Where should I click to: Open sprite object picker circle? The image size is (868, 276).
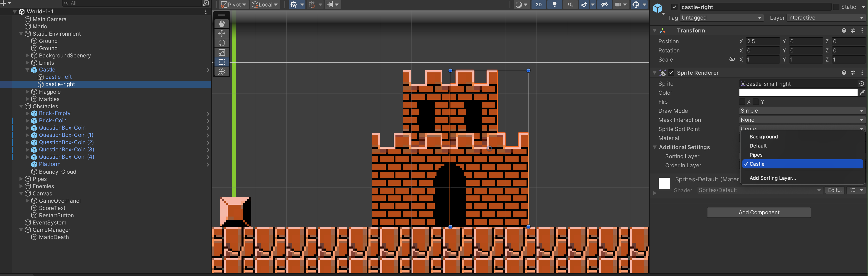pos(862,83)
